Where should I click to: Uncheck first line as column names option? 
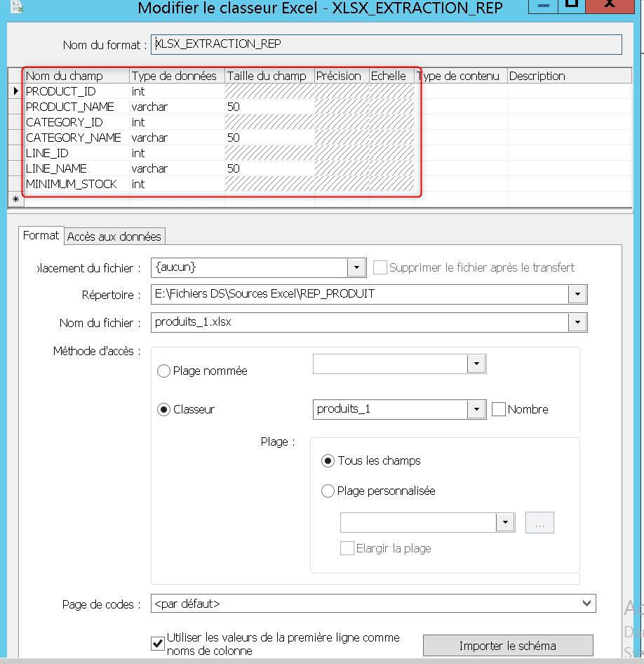coord(158,644)
